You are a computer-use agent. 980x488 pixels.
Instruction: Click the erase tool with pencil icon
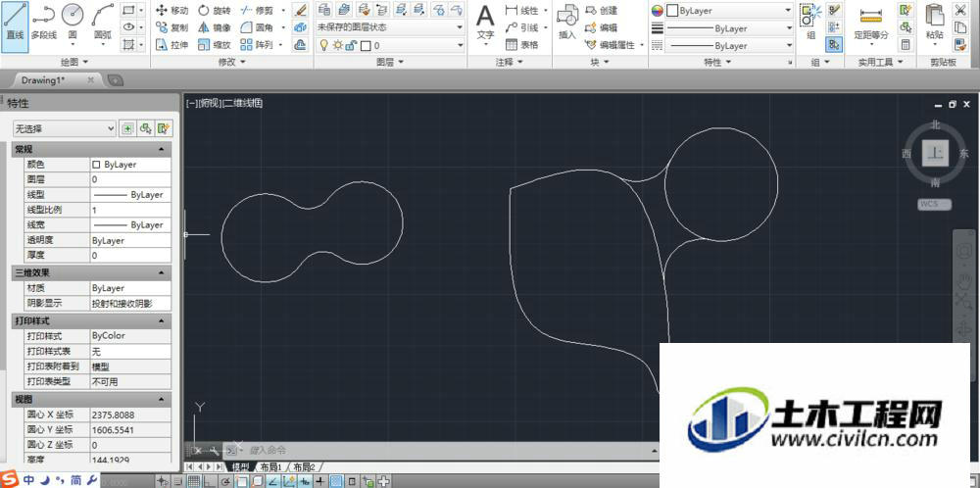coord(301,10)
